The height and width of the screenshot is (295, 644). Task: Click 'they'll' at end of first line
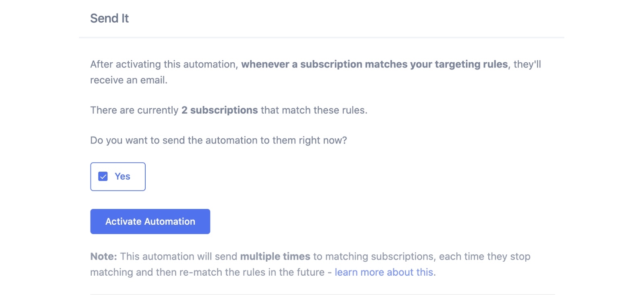[x=527, y=64]
